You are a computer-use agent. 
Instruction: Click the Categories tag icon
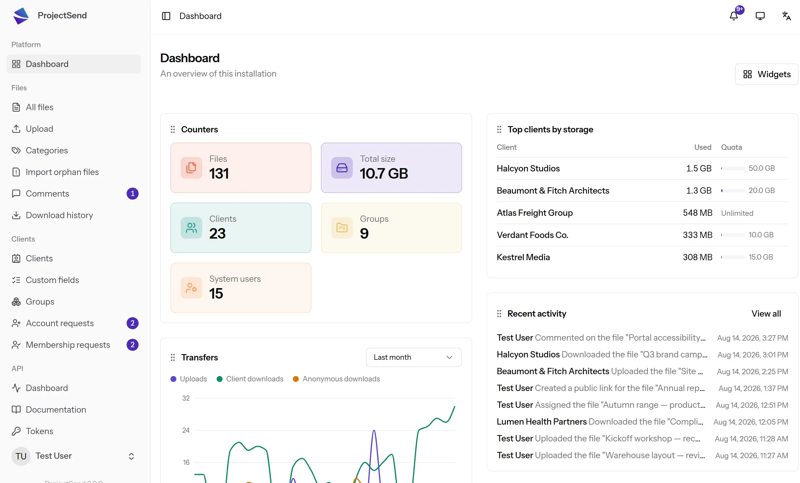[16, 150]
